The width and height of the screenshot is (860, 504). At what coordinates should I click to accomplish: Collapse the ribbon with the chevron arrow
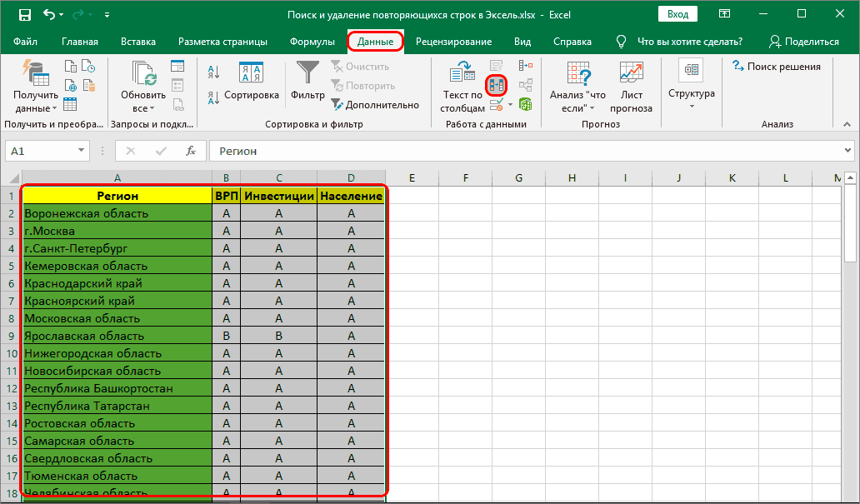click(847, 124)
